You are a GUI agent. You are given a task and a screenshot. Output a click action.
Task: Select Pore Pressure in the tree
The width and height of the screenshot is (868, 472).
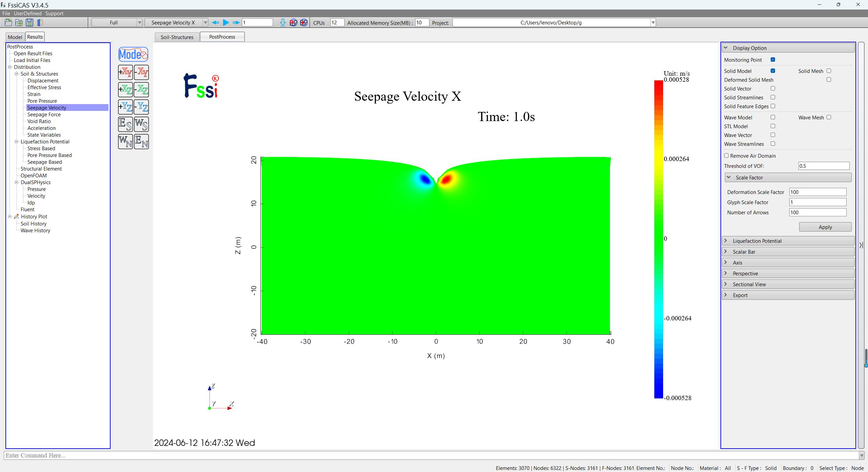(42, 101)
